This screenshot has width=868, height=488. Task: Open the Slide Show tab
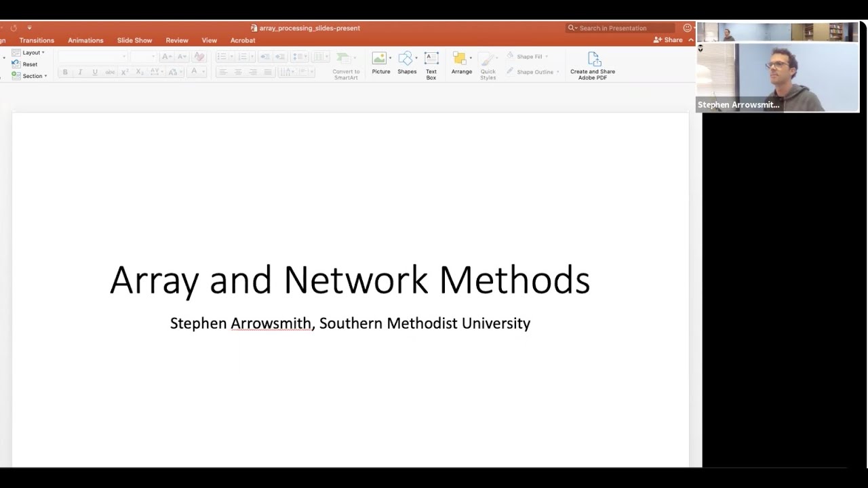point(134,41)
